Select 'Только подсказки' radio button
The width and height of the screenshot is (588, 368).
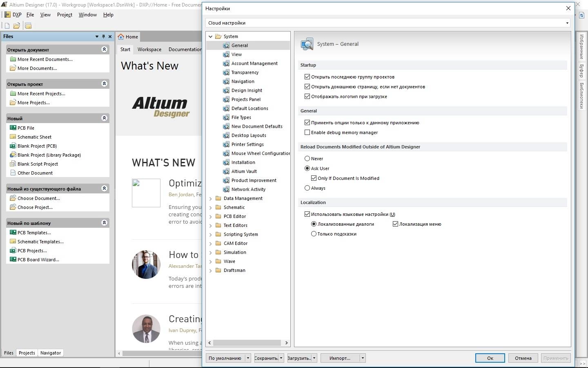(314, 233)
